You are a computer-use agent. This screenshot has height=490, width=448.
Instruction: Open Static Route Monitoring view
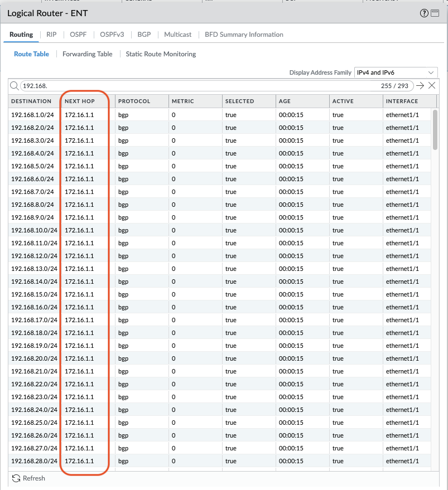coord(161,54)
